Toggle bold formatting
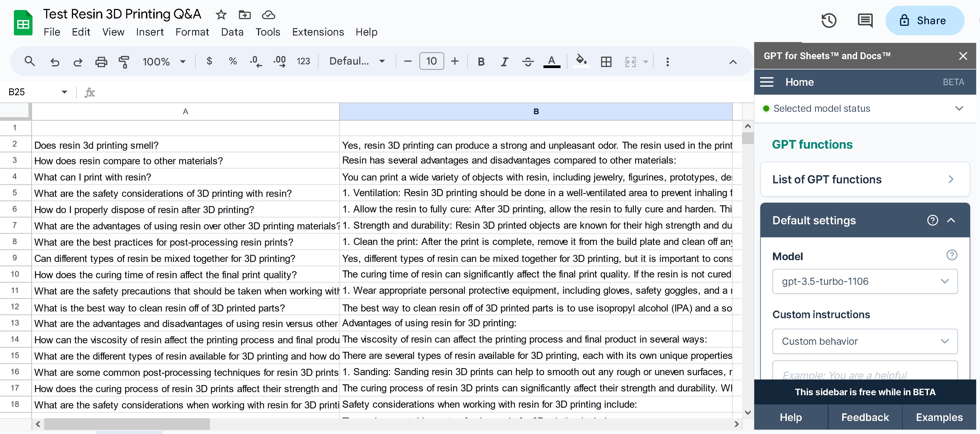 click(481, 62)
